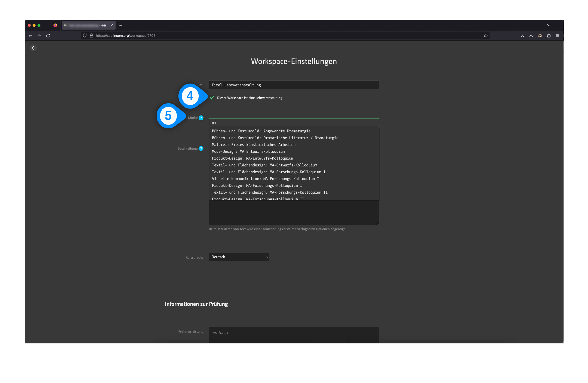Screen dimensions: 588x383
Task: Bookmark this page with the star
Action: [486, 36]
